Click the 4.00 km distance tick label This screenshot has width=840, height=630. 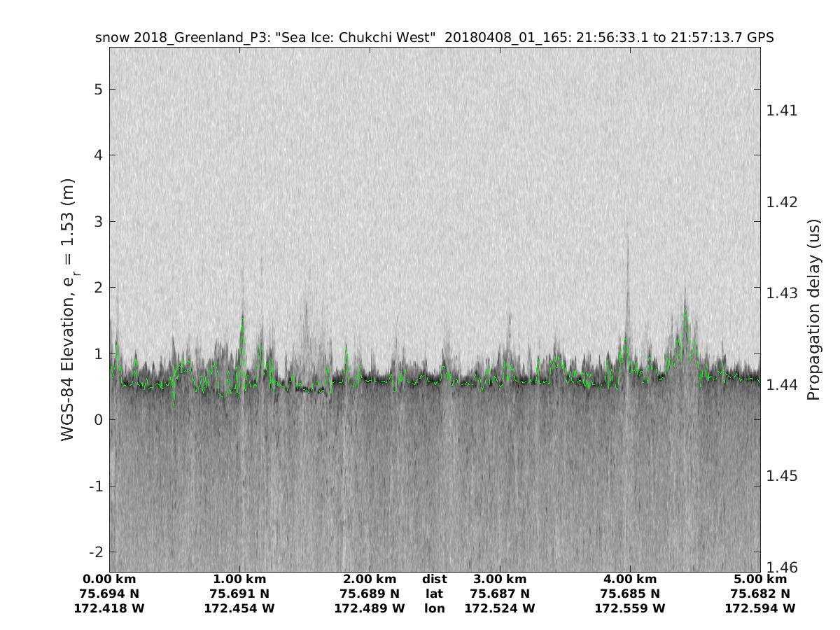(630, 579)
